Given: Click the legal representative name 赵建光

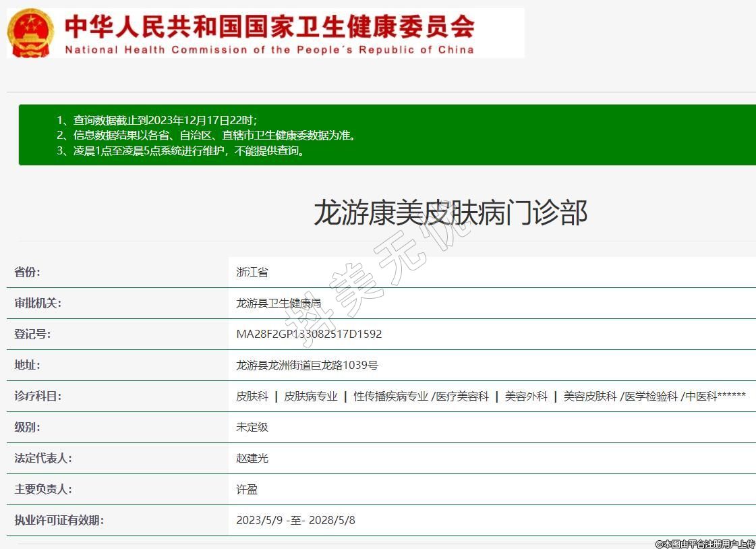Looking at the screenshot, I should tap(252, 459).
